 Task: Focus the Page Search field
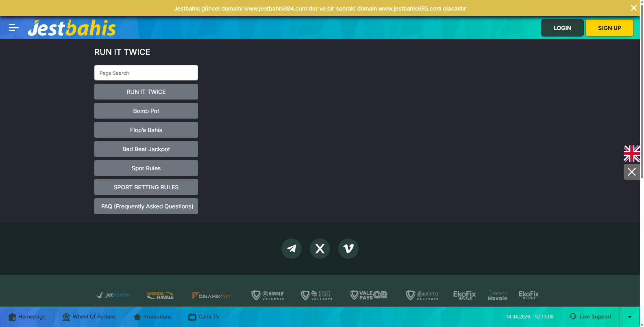[146, 73]
